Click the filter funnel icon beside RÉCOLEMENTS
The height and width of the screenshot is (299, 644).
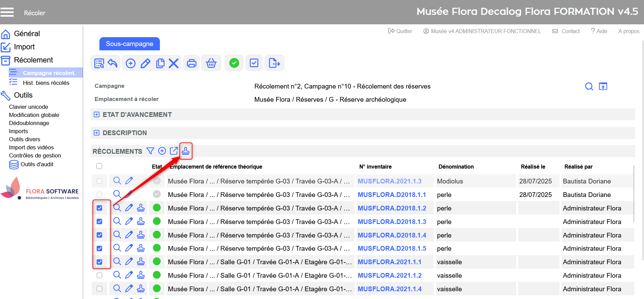150,151
